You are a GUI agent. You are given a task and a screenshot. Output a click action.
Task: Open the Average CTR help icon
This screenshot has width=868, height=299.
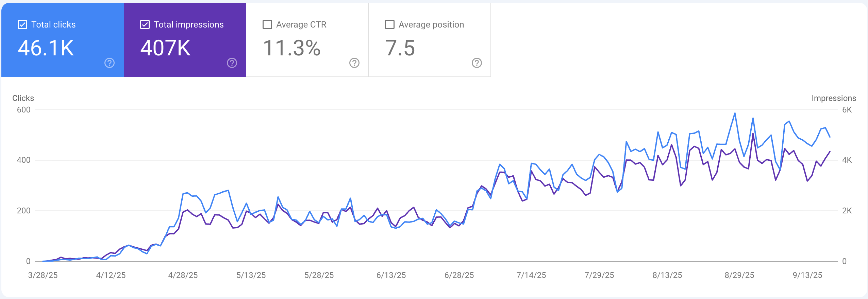click(354, 63)
